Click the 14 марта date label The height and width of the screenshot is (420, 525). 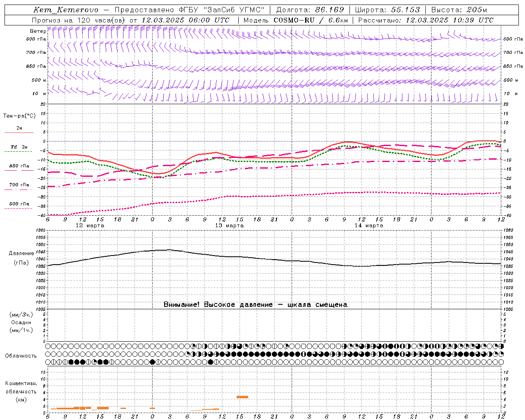[x=369, y=226]
